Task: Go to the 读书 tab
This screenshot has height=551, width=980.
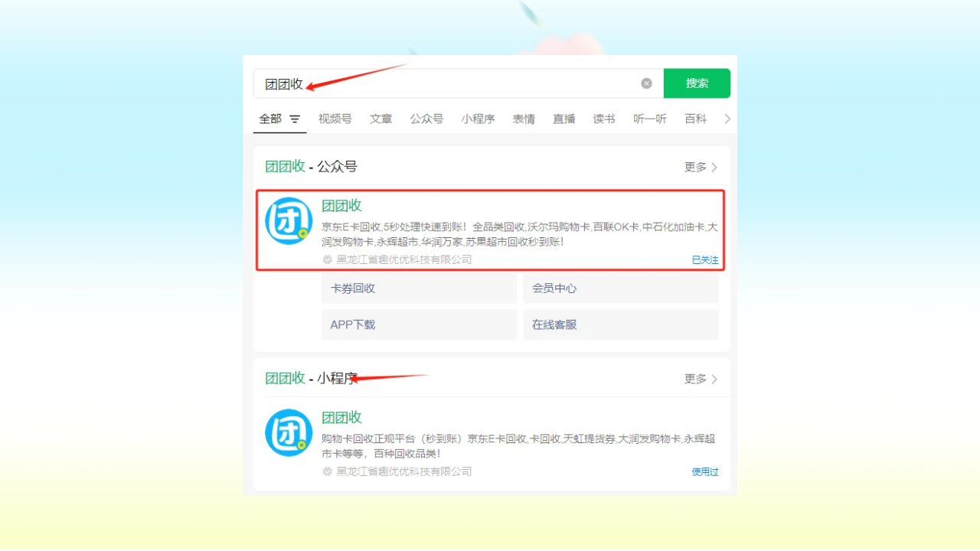Action: [x=604, y=119]
